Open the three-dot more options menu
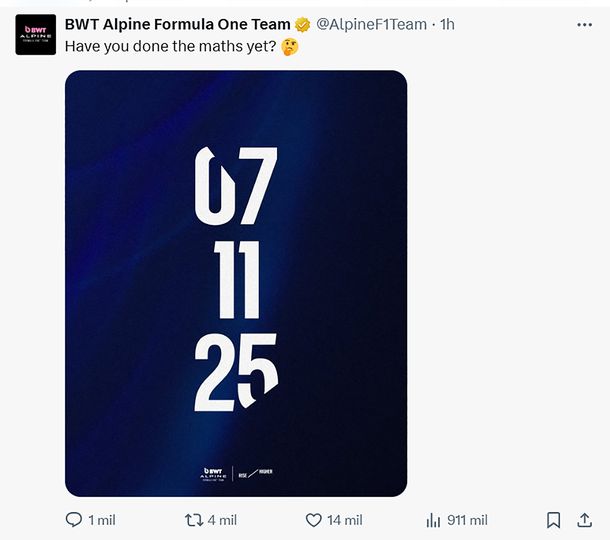 click(x=585, y=24)
